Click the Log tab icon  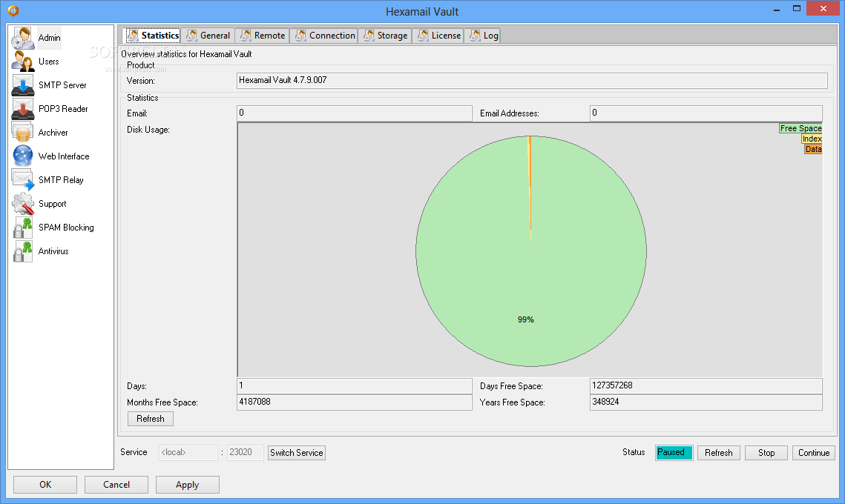click(x=475, y=36)
